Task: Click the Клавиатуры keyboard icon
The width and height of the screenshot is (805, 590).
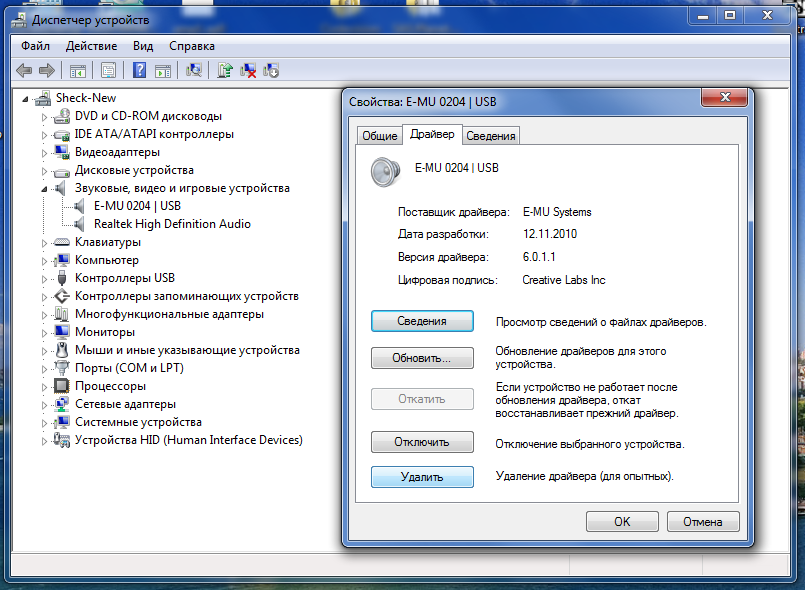Action: [62, 242]
